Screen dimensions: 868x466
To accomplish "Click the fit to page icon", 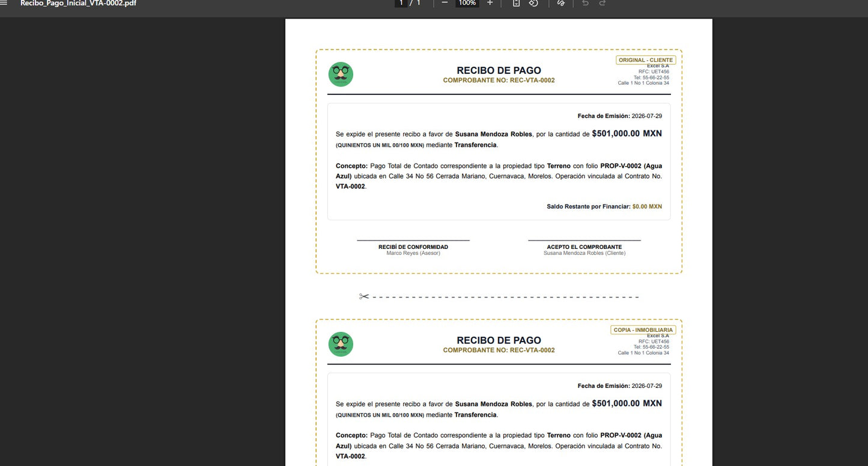I will [x=516, y=3].
